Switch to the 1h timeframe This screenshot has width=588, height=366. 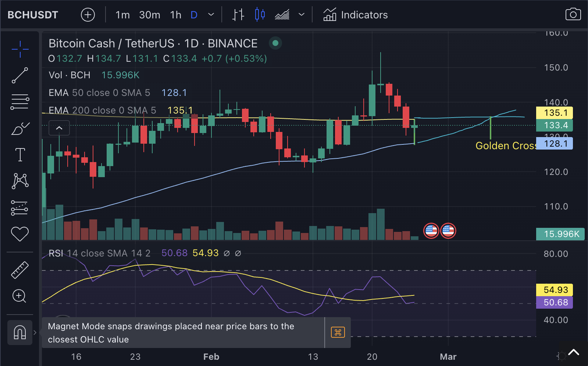point(176,15)
